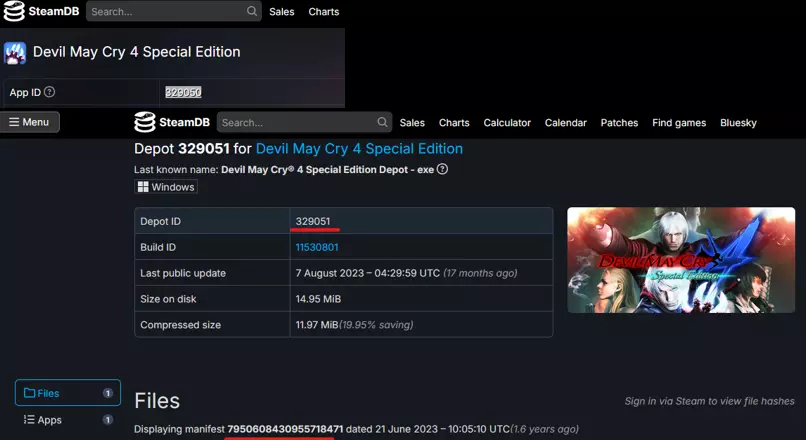Click the SteamDB logo in top snippet
This screenshot has width=806, height=440.
[41, 11]
